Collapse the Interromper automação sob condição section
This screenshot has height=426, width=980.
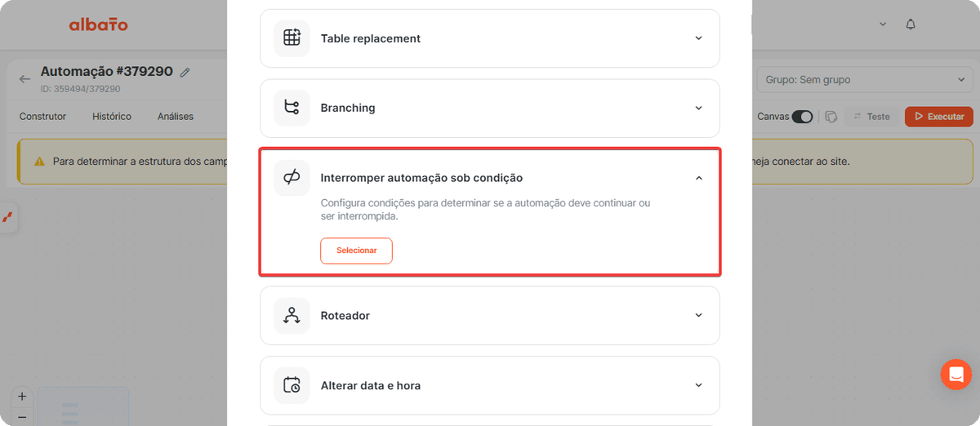698,178
